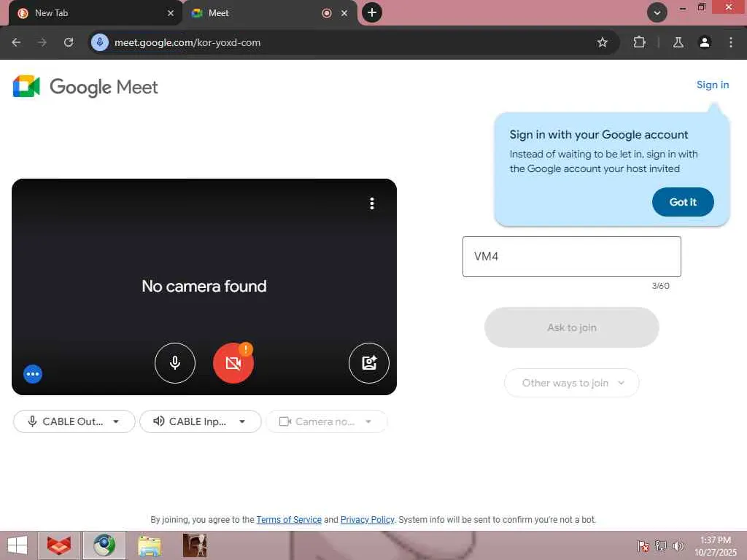Toggle the red camera-off button
Viewport: 747px width, 560px height.
point(233,363)
